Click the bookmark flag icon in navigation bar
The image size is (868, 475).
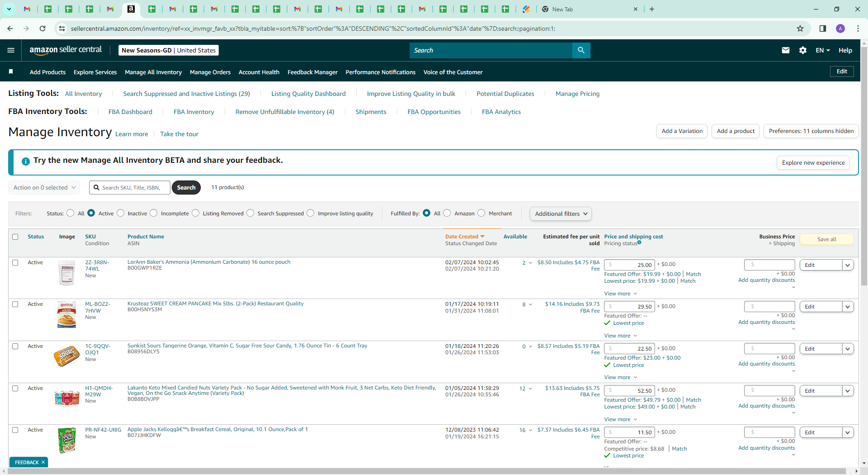[11, 71]
